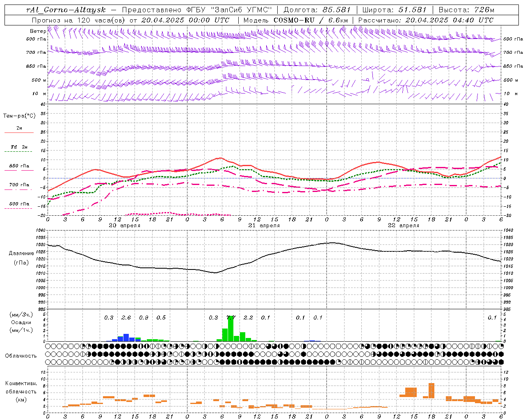525x420 pixels.
Task: Click the red line sample under '2м'
Action: tap(19, 133)
